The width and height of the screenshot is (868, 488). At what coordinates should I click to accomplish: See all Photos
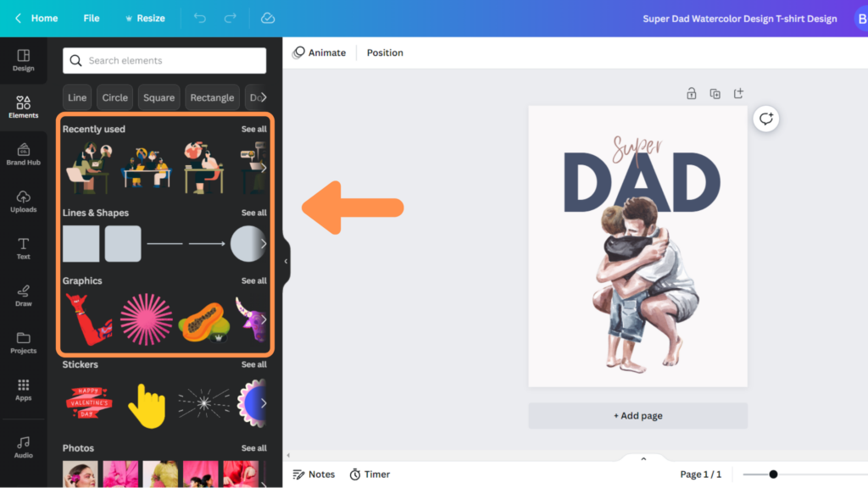click(x=254, y=447)
